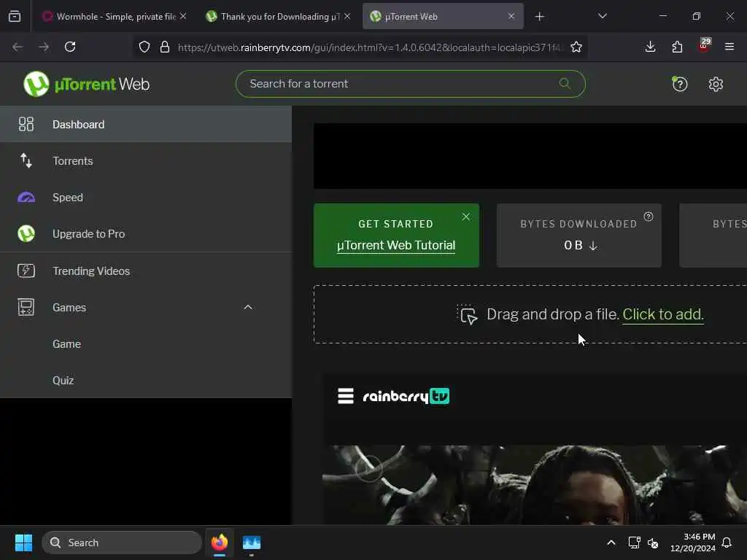Click the Firefox taskbar icon
The image size is (747, 560).
(219, 542)
